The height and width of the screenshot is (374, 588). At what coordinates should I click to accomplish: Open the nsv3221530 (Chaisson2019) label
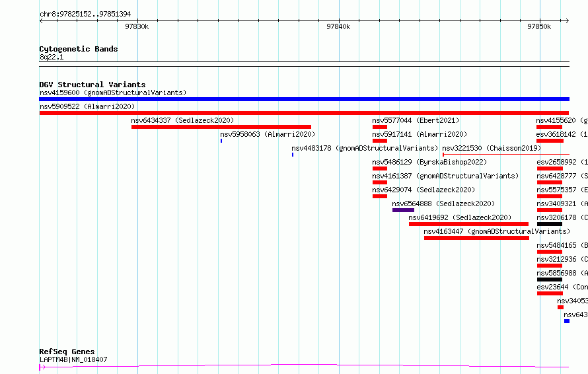(x=492, y=148)
